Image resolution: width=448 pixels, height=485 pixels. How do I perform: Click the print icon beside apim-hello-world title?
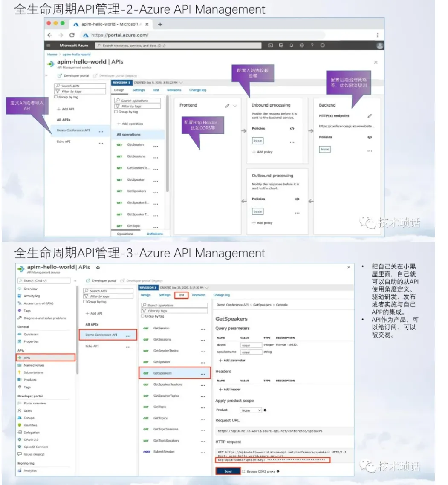tap(98, 267)
